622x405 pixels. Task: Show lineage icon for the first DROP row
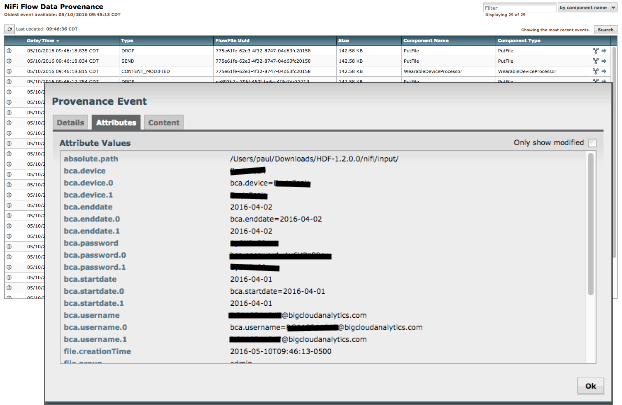[x=595, y=51]
